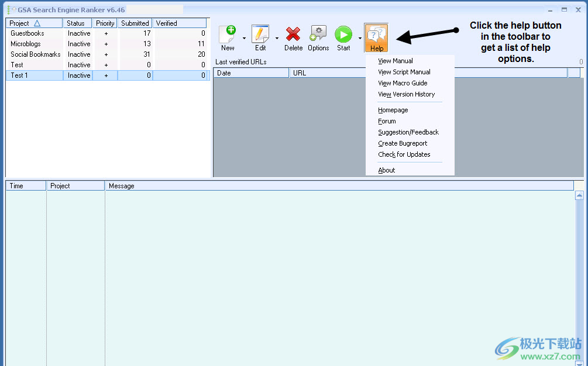Click the Edit project pencil icon
Screen dimensions: 588x366
(260, 34)
